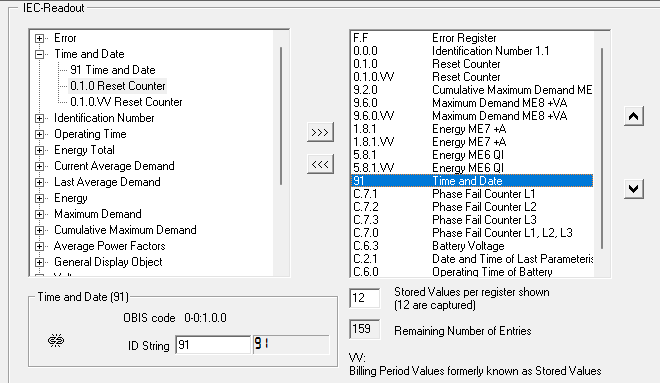This screenshot has height=383, width=660.
Task: Click the Operating Time tree label
Action: point(90,134)
